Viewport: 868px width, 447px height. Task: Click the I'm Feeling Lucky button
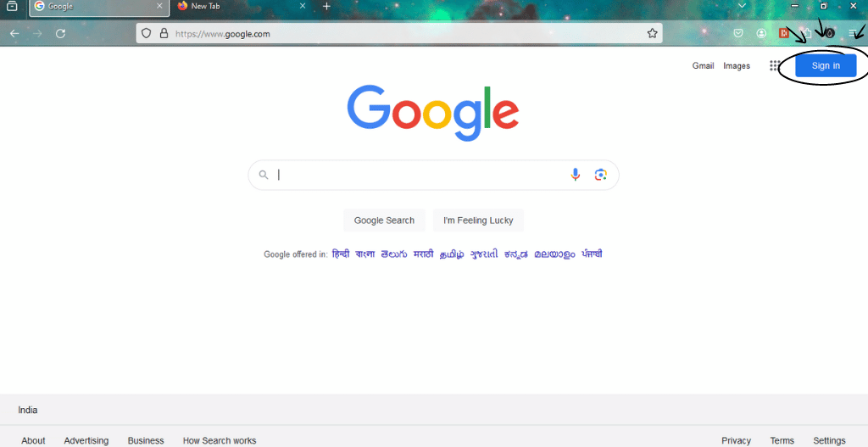478,221
